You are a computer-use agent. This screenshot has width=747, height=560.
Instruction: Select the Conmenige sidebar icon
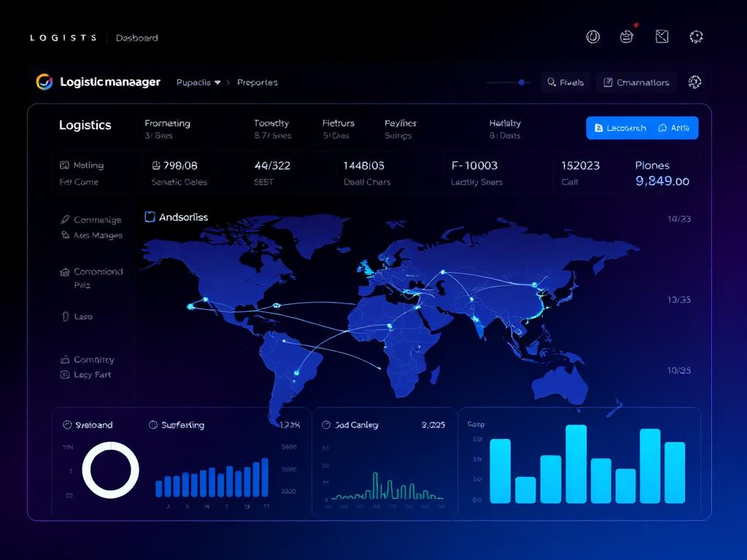(x=65, y=219)
